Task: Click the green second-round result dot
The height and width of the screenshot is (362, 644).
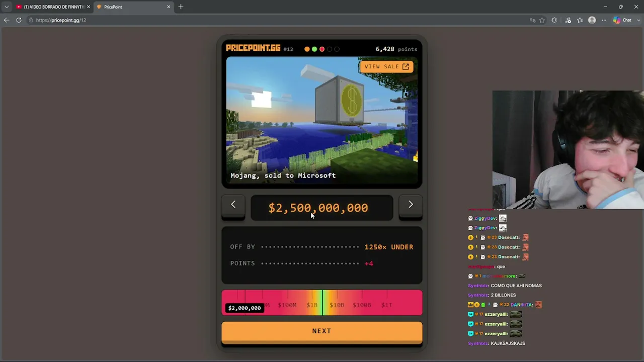Action: [314, 49]
